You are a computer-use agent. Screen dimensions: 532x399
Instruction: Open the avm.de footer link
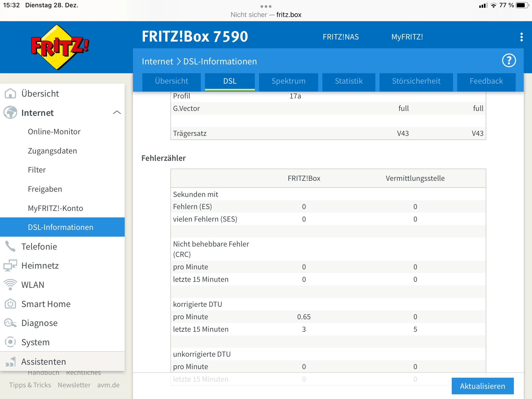pos(108,385)
